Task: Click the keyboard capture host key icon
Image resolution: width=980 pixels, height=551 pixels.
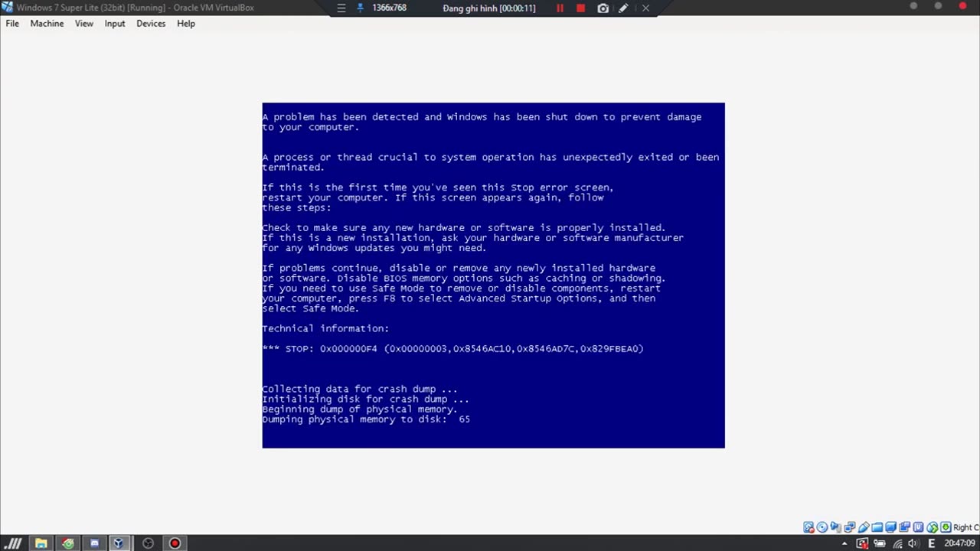Action: coord(946,527)
